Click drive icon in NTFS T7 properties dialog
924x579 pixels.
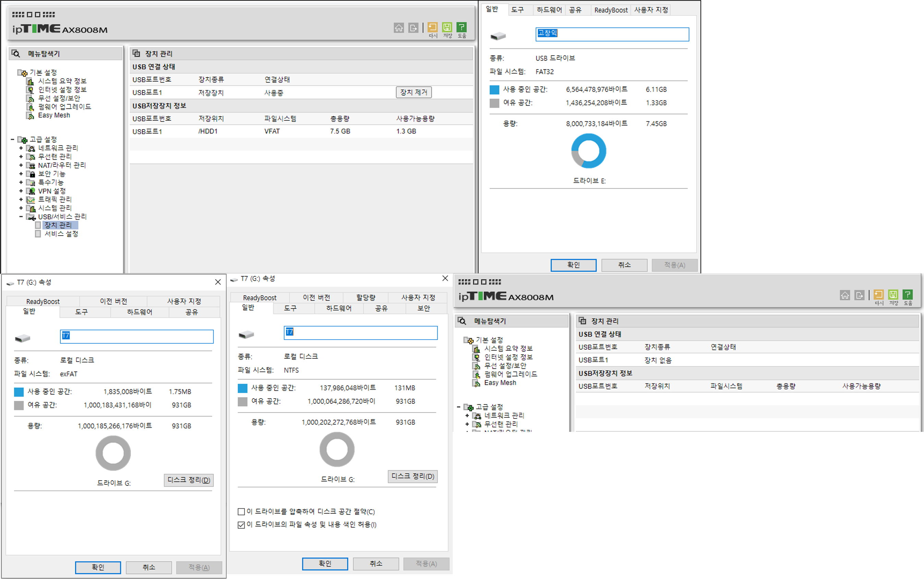pyautogui.click(x=246, y=334)
